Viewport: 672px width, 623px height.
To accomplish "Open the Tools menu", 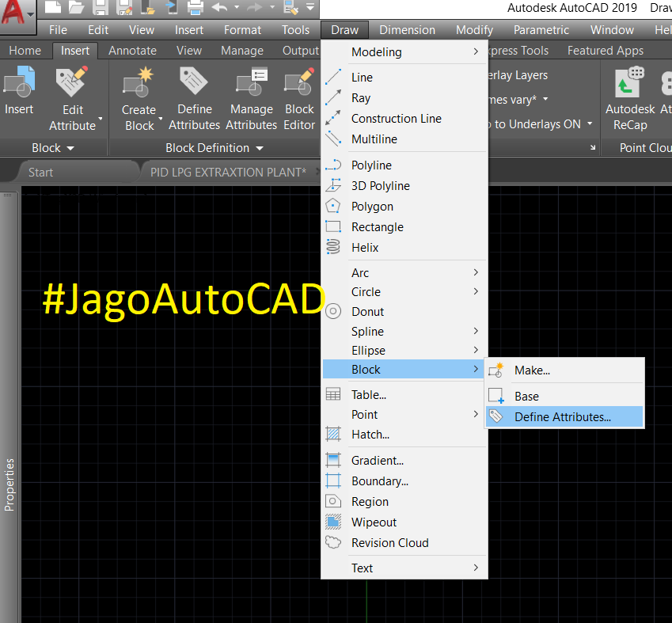I will (295, 30).
